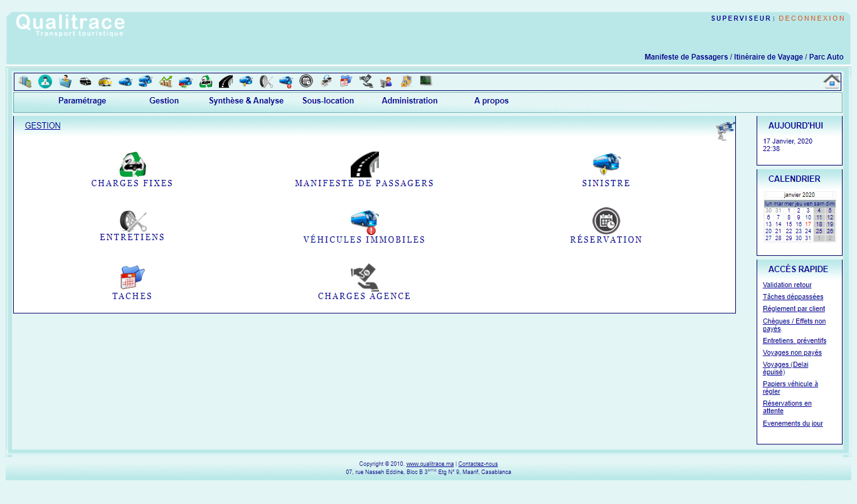Open the Entretiens tire and wrench icon
Viewport: 857px width, 504px height.
[133, 221]
